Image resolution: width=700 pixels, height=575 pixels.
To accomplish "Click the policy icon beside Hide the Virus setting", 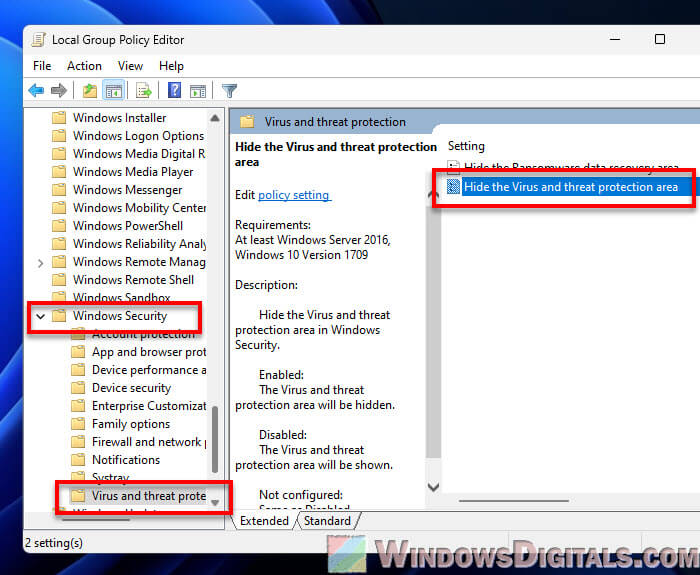I will [453, 187].
